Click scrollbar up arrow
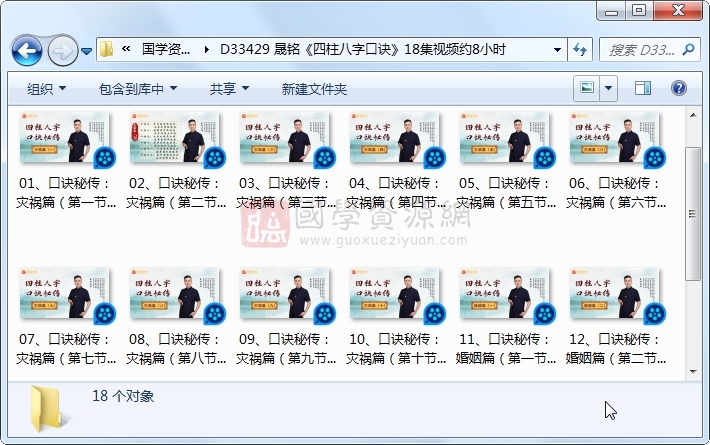Image resolution: width=710 pixels, height=445 pixels. (x=693, y=115)
